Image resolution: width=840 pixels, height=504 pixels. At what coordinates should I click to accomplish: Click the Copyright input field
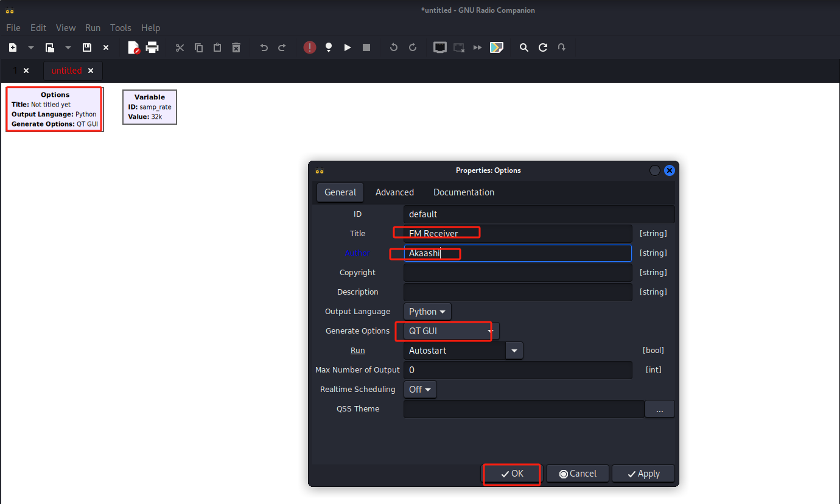click(517, 273)
